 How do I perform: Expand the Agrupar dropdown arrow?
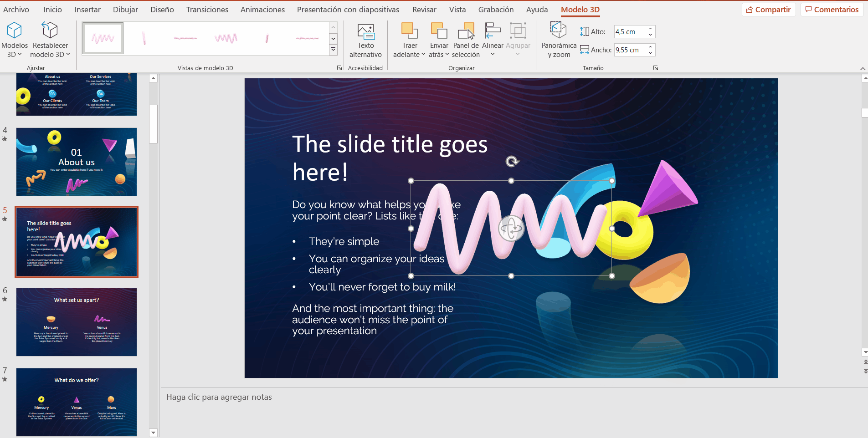(518, 55)
